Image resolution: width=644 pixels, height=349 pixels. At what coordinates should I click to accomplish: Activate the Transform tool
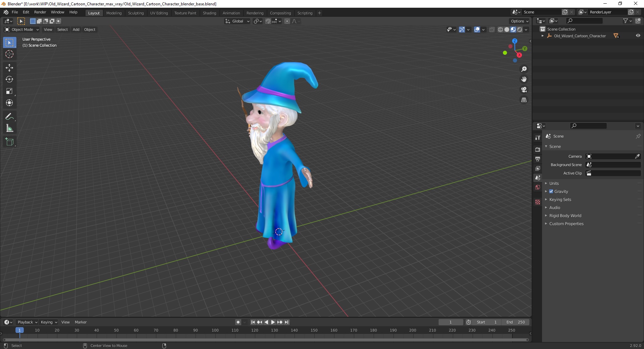(9, 103)
